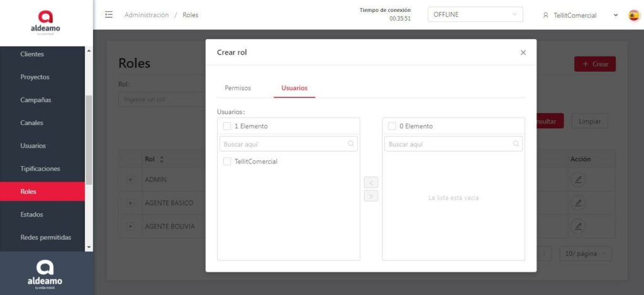
Task: Click the left list 'Buscar aquí' search field
Action: click(284, 144)
